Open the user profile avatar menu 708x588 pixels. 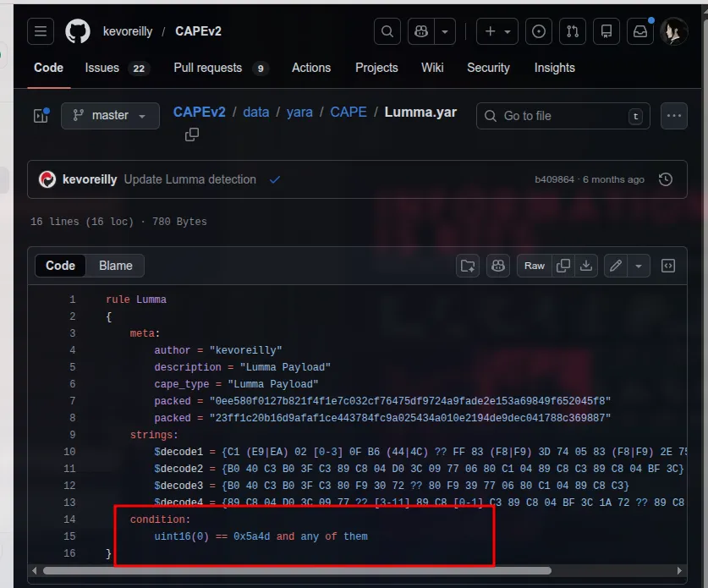673,31
